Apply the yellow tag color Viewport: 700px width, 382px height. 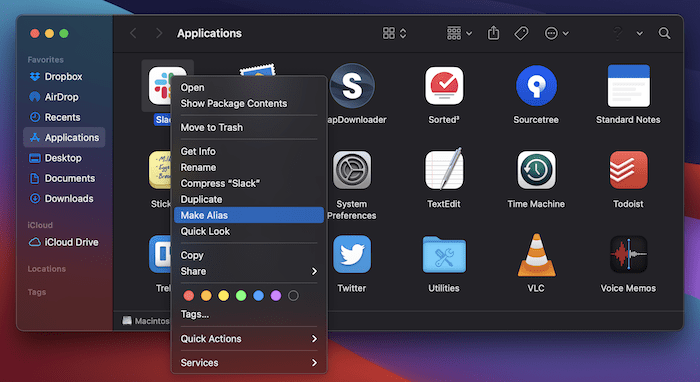224,295
